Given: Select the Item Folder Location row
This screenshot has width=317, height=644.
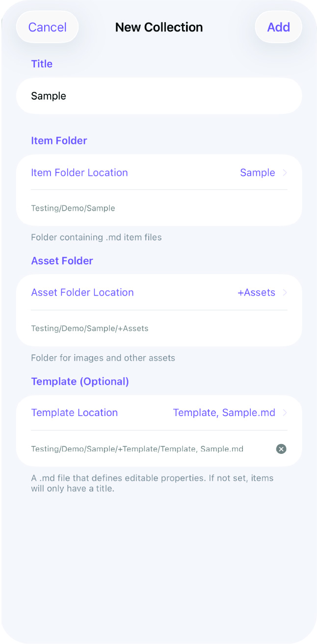Looking at the screenshot, I should pos(79,172).
